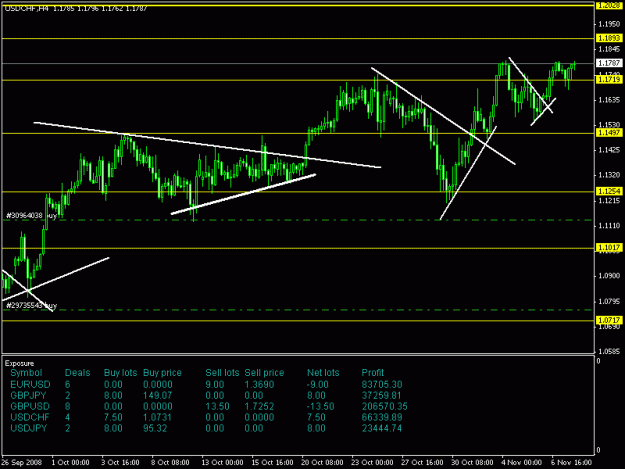Click the Buy lots column header
The width and height of the screenshot is (625, 469).
pyautogui.click(x=120, y=373)
